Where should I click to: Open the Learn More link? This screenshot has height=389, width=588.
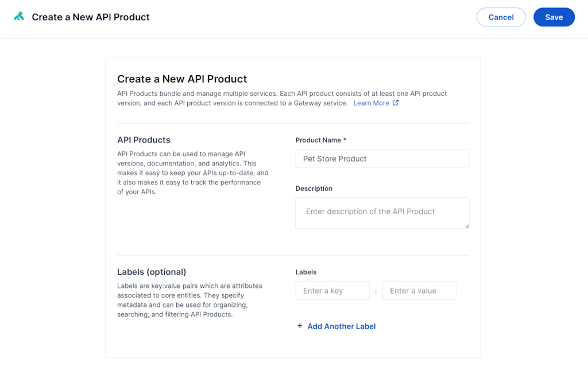(x=371, y=103)
